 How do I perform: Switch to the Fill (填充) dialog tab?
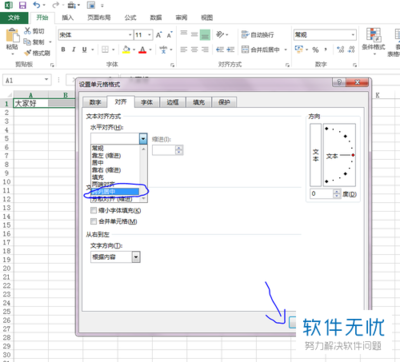click(x=199, y=102)
